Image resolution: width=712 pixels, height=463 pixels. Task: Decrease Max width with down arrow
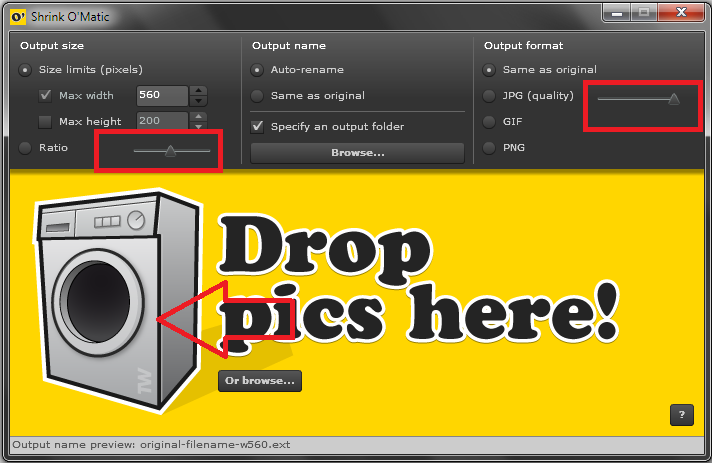[x=198, y=101]
